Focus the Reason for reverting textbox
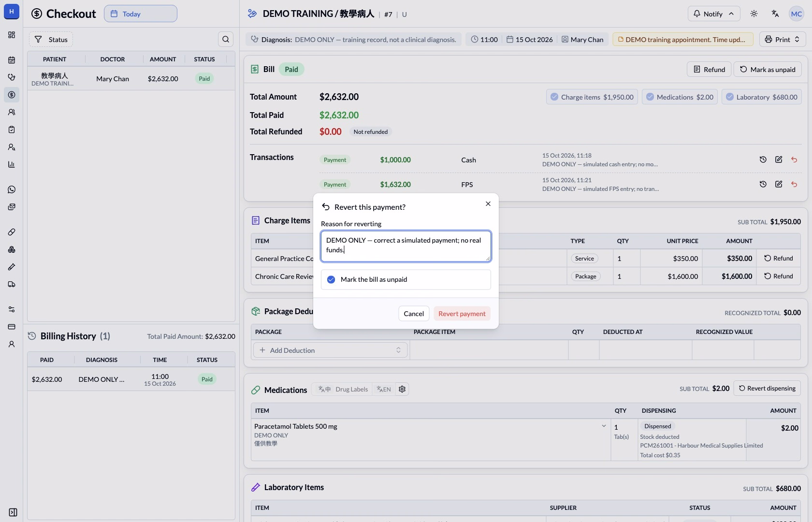The height and width of the screenshot is (522, 812). [406, 246]
